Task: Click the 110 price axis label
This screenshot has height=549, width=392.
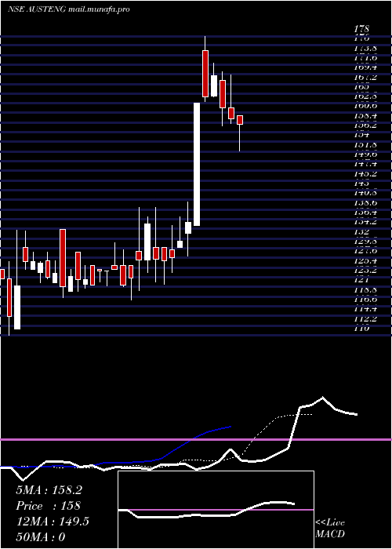Action: pyautogui.click(x=361, y=329)
